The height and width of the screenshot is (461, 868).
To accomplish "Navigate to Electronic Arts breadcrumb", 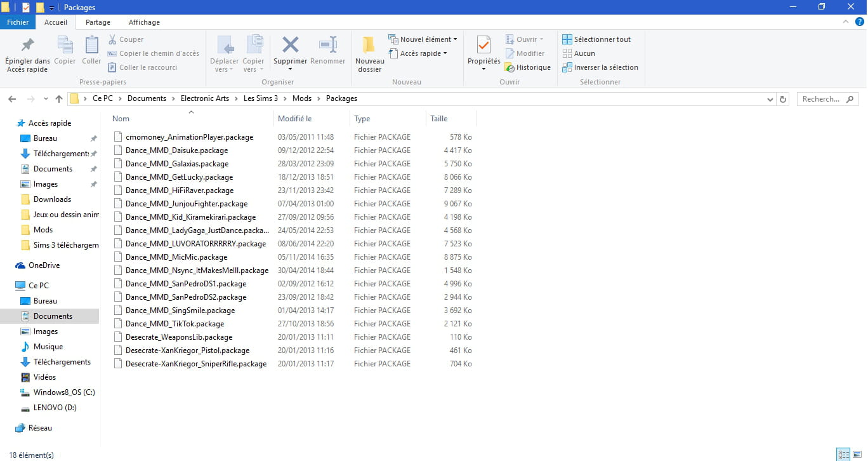I will pos(205,98).
